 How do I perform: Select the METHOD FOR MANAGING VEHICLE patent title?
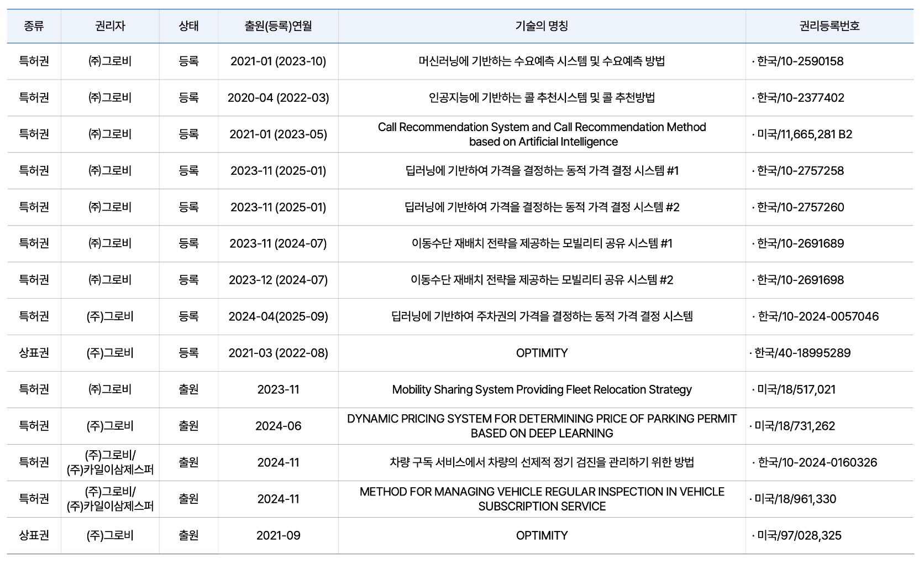coord(542,499)
